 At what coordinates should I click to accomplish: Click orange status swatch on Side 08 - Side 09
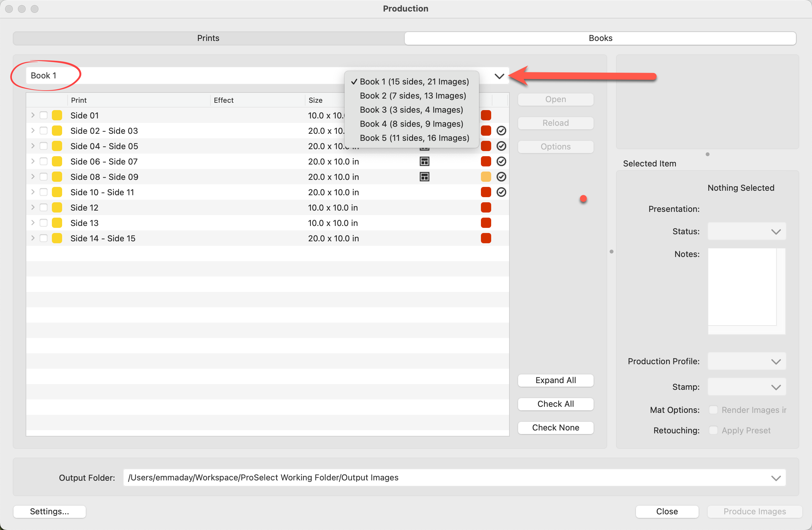[485, 177]
